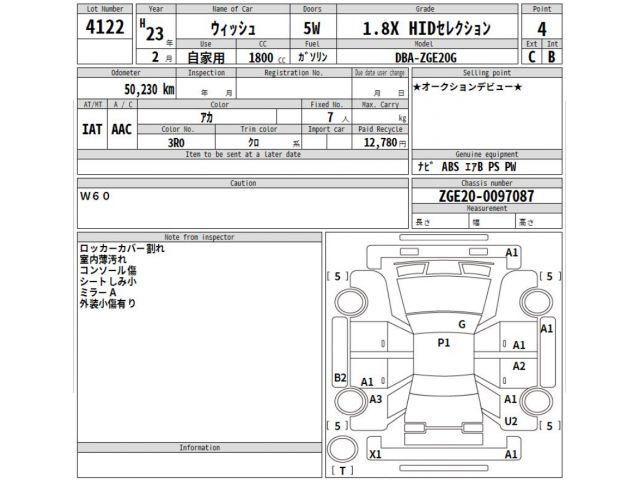Select the 長さ length field
Screen dimensions: 640x480
440,222
